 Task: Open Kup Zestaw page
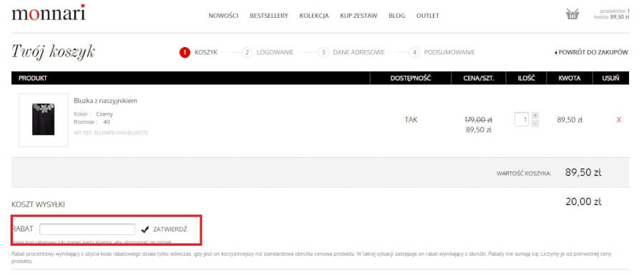click(358, 16)
